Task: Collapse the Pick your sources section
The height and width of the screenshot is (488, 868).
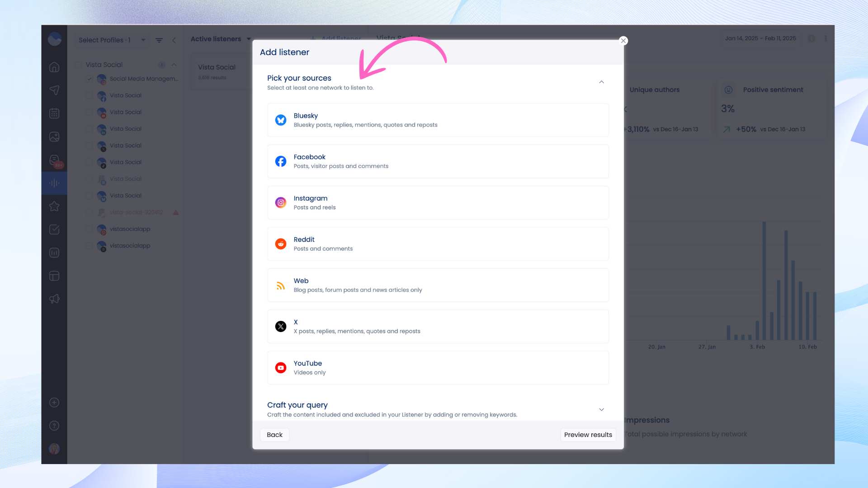Action: click(601, 82)
